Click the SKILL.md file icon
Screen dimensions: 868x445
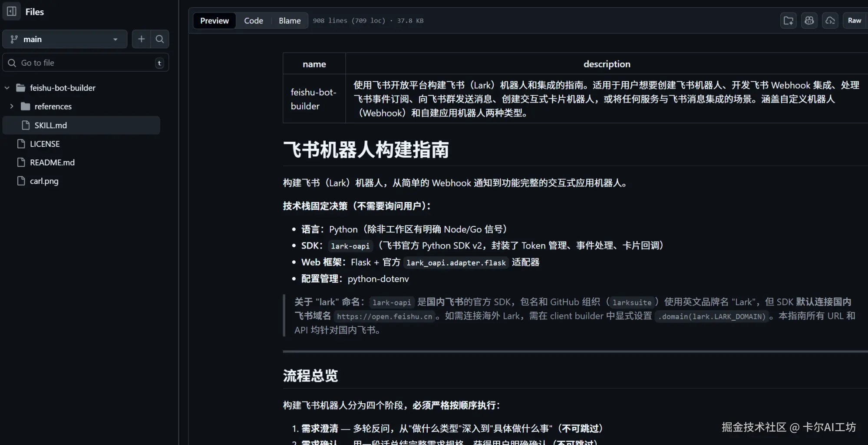[26, 125]
